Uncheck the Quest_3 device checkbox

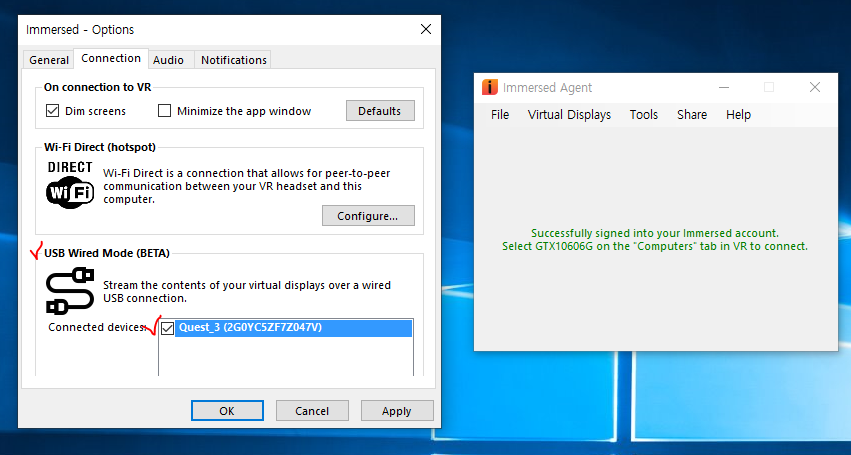point(167,328)
